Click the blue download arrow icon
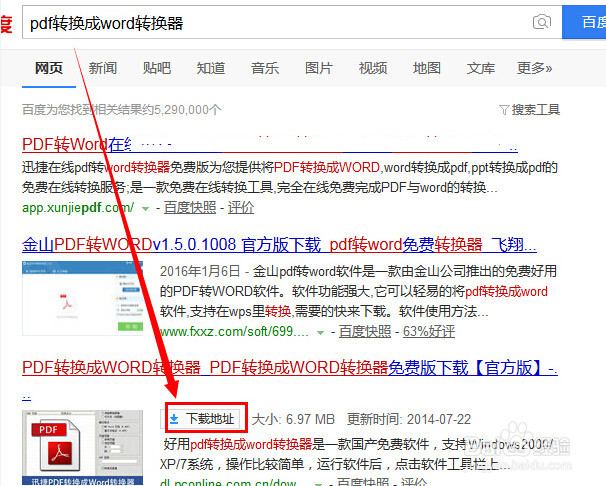This screenshot has width=606, height=486. click(174, 419)
